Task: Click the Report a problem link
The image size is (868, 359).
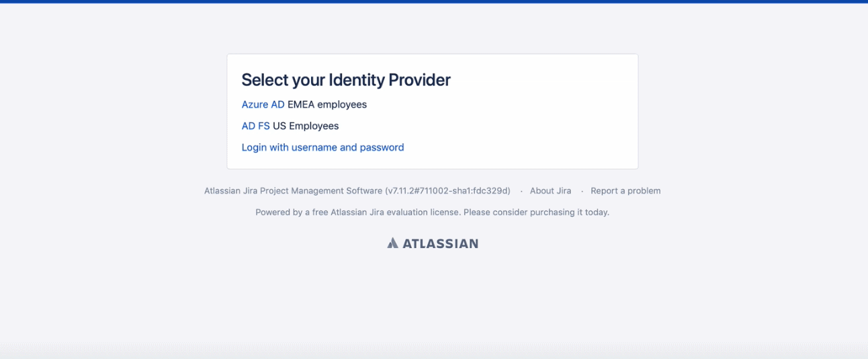Action: click(x=625, y=191)
